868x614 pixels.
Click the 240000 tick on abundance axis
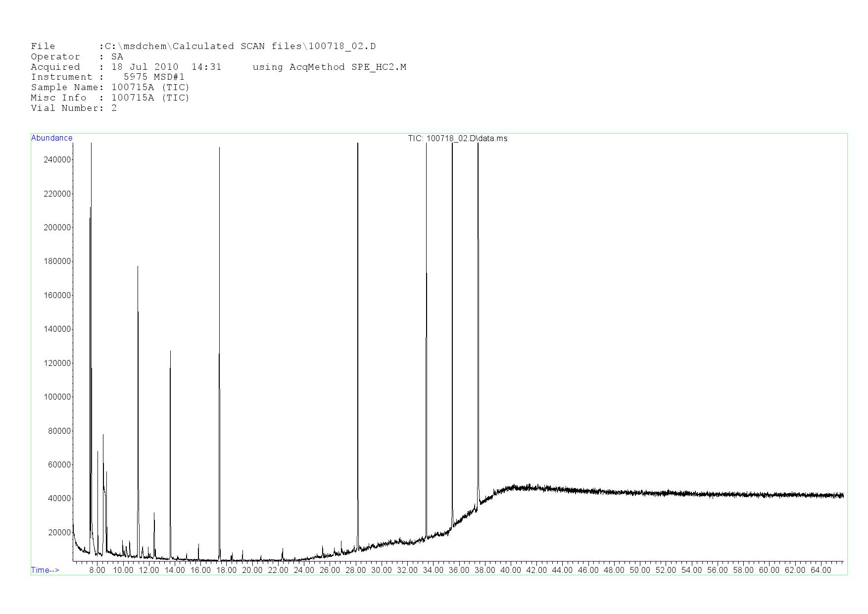pos(57,159)
